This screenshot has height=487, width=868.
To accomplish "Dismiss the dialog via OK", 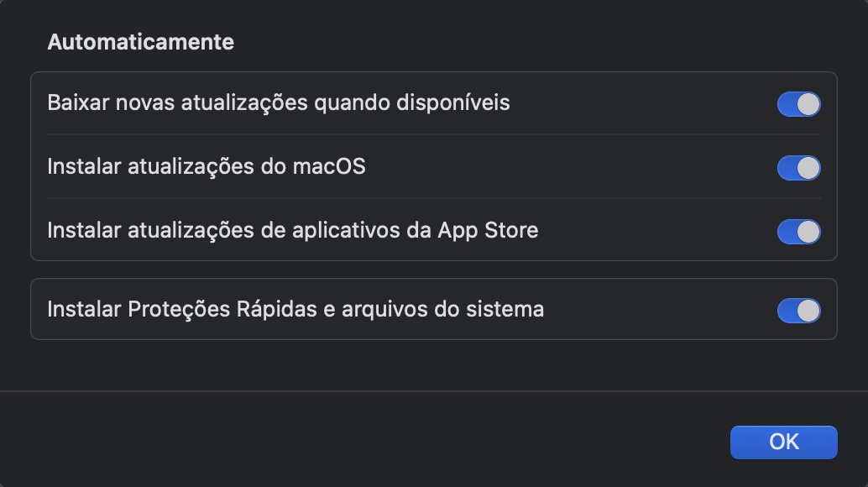I will pos(782,442).
